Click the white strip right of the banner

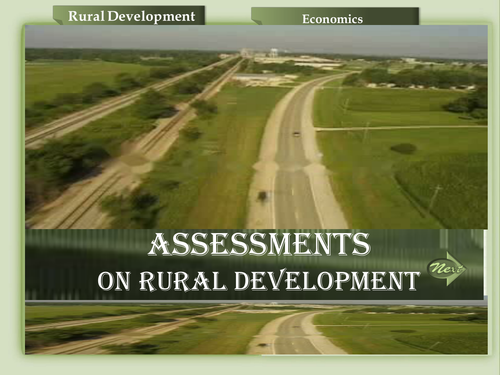[x=485, y=263]
